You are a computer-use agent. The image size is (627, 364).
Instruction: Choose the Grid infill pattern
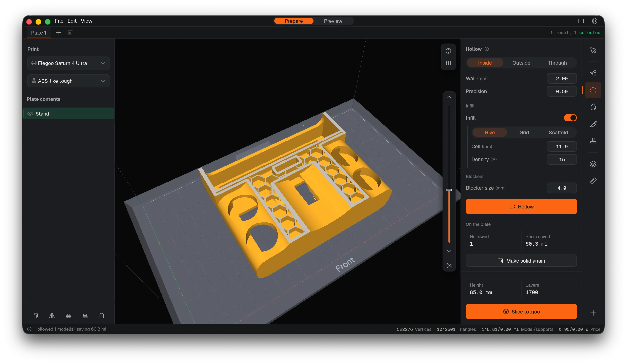click(x=524, y=133)
